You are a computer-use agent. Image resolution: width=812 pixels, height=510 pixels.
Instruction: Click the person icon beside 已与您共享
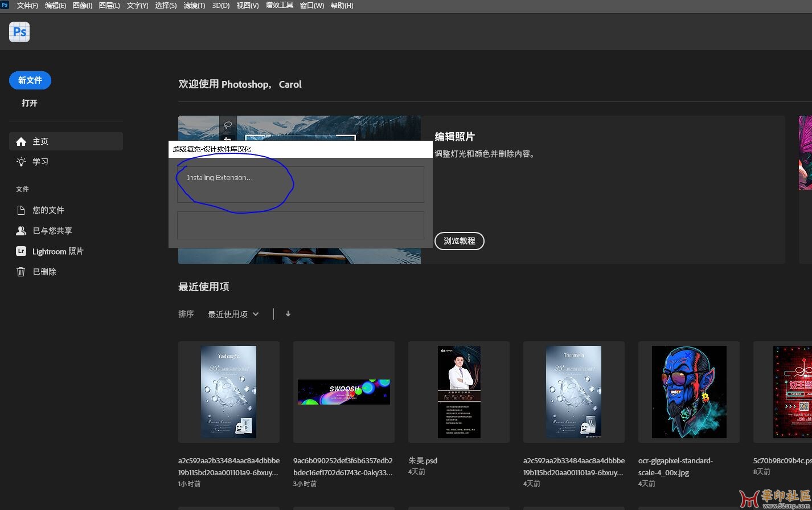click(21, 231)
